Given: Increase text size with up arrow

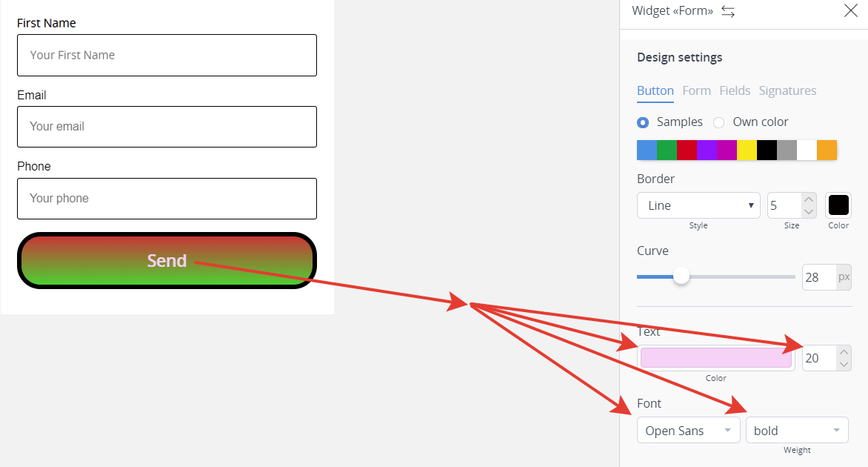Looking at the screenshot, I should tap(844, 352).
